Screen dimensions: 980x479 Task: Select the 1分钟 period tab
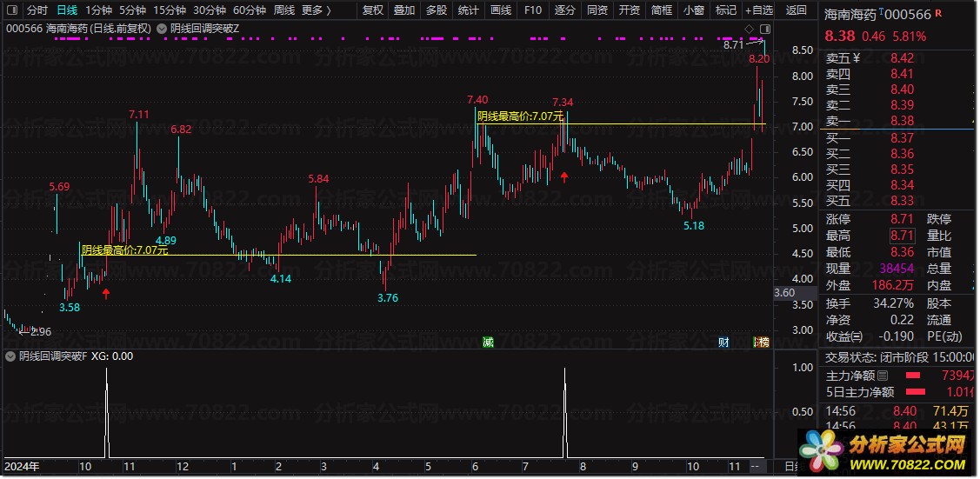coord(98,10)
